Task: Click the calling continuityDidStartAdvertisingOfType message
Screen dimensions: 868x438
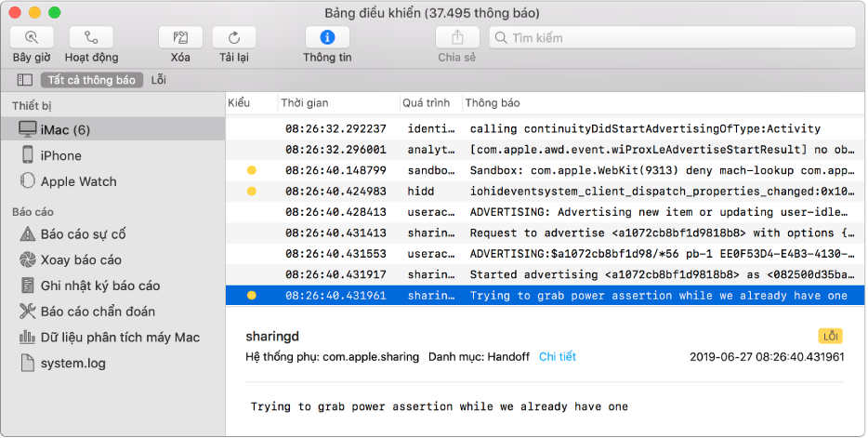Action: [645, 128]
